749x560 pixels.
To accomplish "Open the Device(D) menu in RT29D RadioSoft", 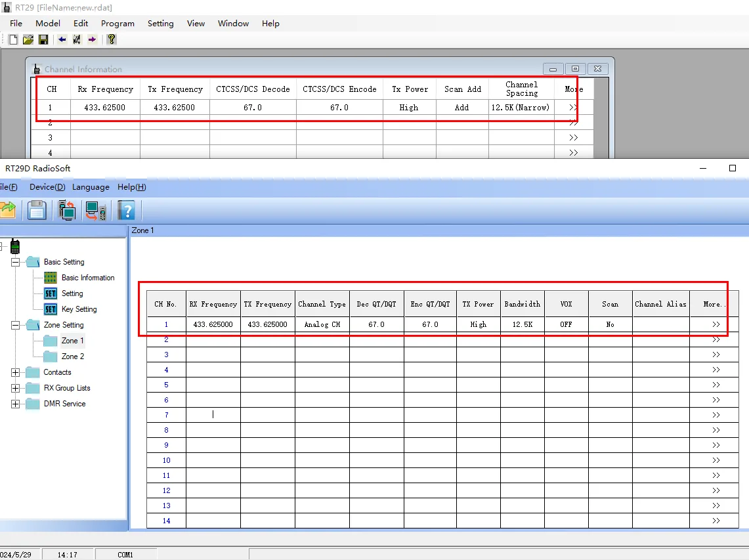I will [47, 187].
